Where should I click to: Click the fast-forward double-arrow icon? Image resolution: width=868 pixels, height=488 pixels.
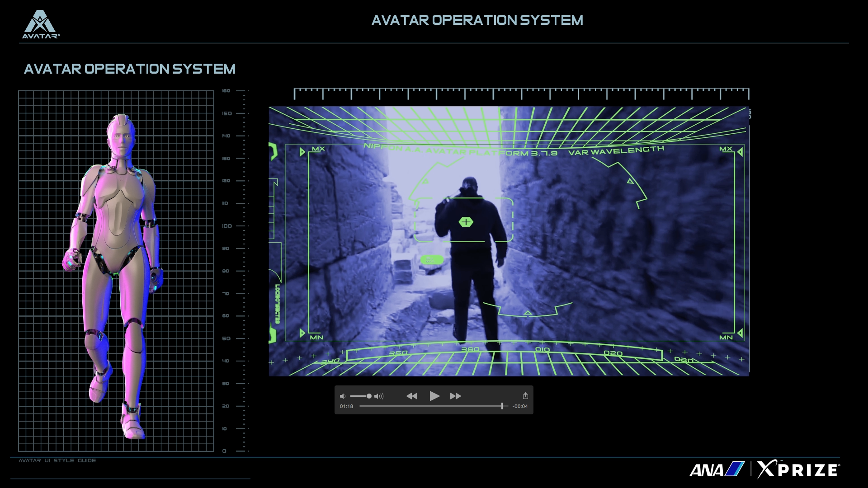[x=455, y=396]
